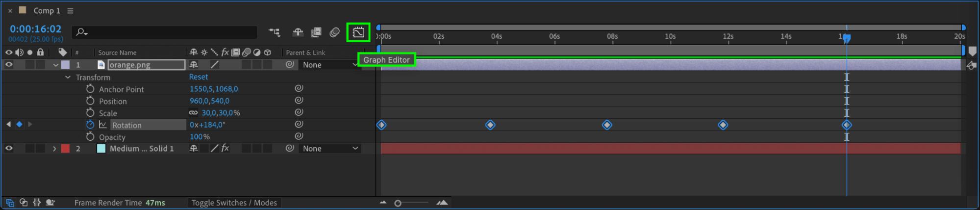Click the Rotation stopwatch icon
980x210 pixels.
point(90,125)
